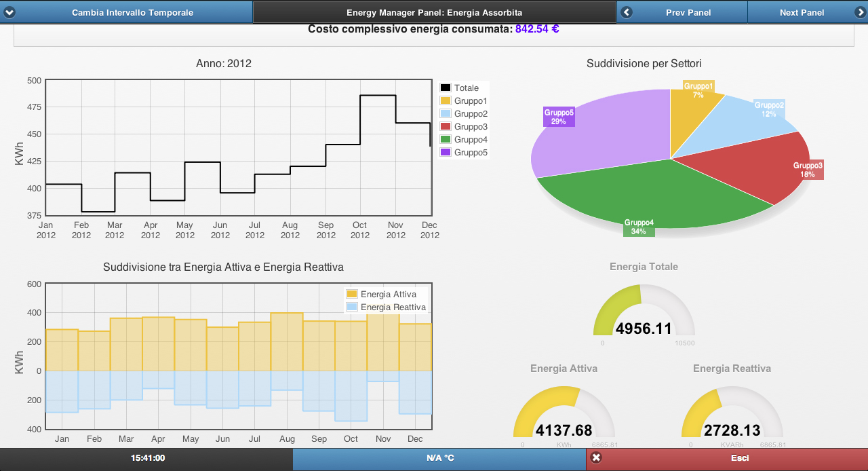Toggle the Gruppo3 series in the legend
The image size is (868, 471).
[464, 126]
